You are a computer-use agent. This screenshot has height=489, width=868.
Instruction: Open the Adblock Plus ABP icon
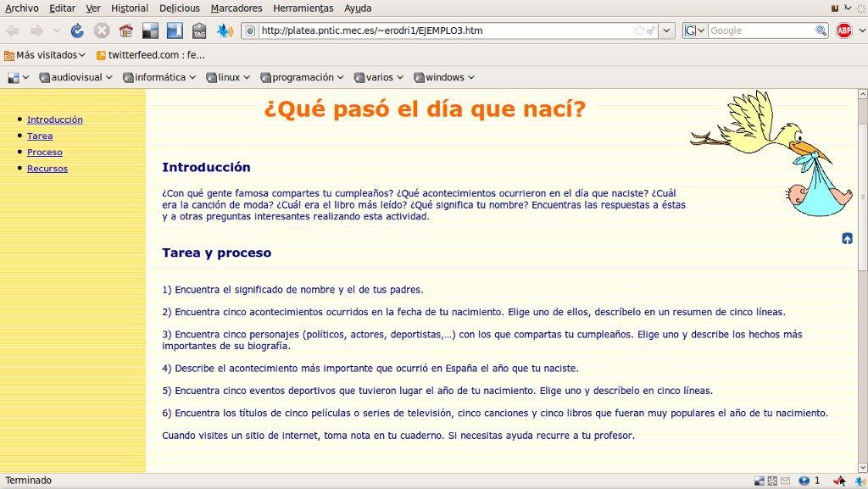[843, 31]
